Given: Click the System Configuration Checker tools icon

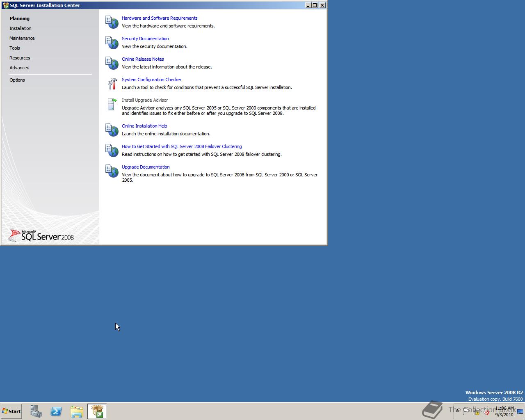Looking at the screenshot, I should point(112,84).
